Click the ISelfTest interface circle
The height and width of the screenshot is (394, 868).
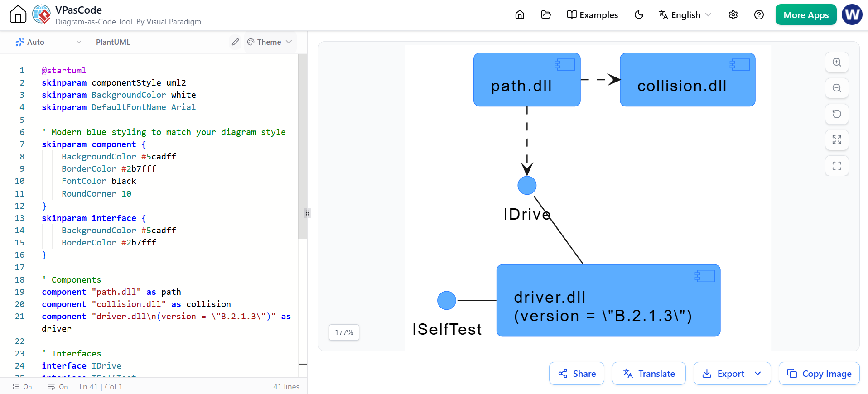pos(447,300)
